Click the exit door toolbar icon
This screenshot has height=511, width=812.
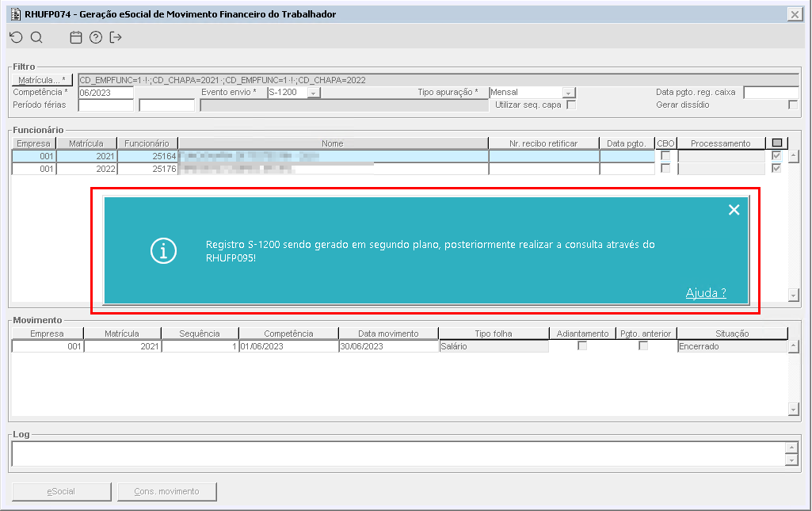pos(116,37)
